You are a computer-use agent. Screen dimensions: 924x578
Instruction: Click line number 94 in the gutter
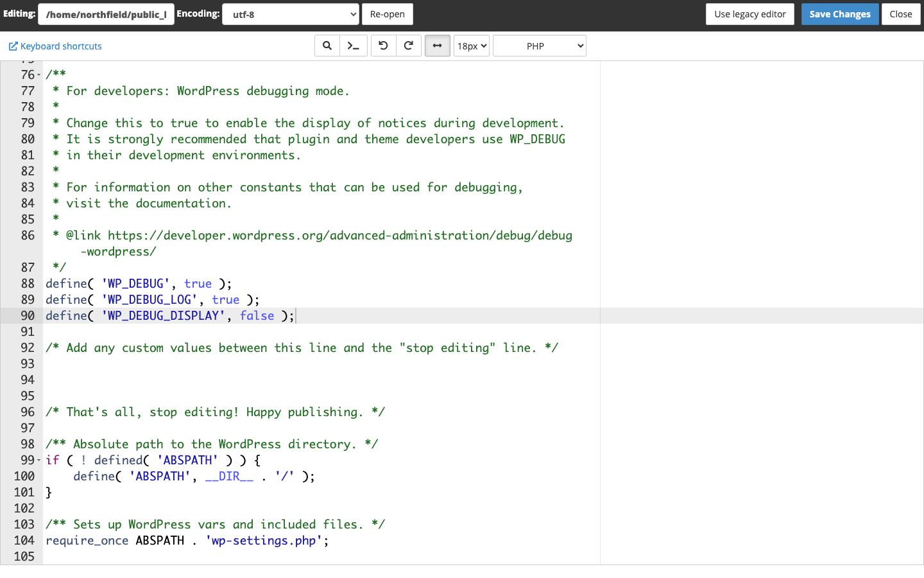click(x=28, y=380)
